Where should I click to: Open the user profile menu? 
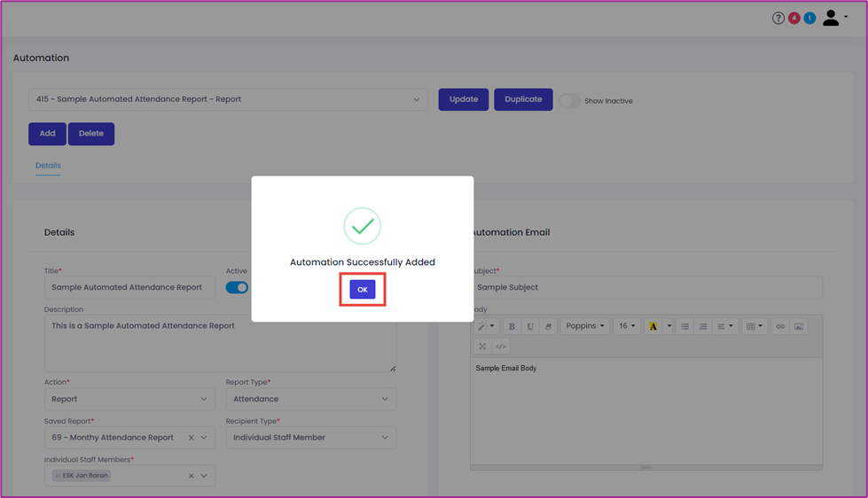coord(835,19)
